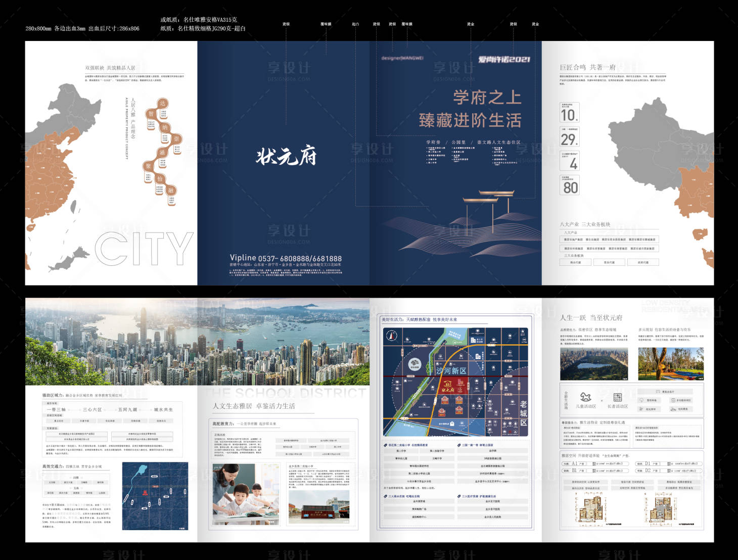
Task: Click the 人居八雅 产品理念 vertical title
Action: 133,119
